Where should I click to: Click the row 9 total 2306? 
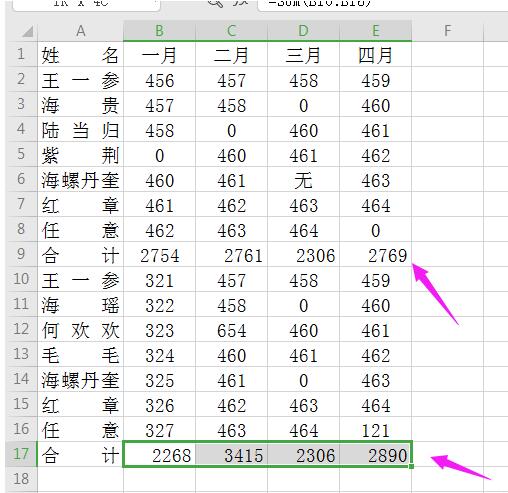click(303, 254)
